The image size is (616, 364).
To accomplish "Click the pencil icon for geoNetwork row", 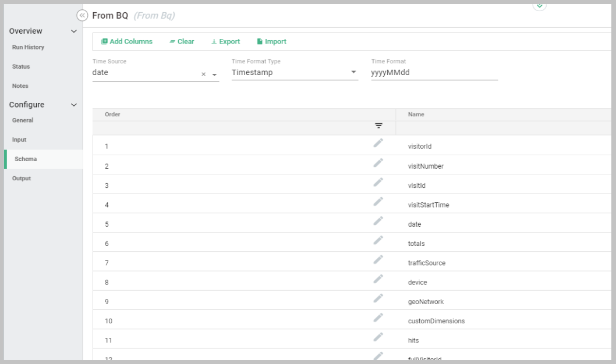I will [x=378, y=298].
